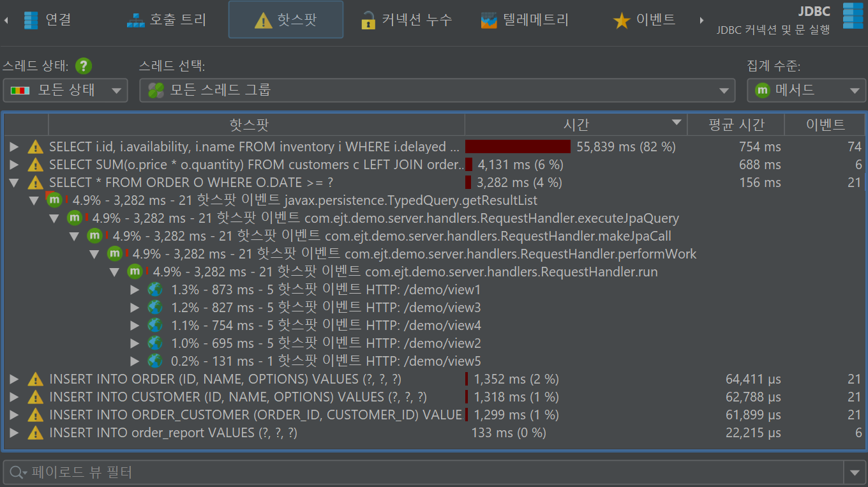The height and width of the screenshot is (487, 868).
Task: Click the JDBC database icon at top right
Action: (x=853, y=15)
